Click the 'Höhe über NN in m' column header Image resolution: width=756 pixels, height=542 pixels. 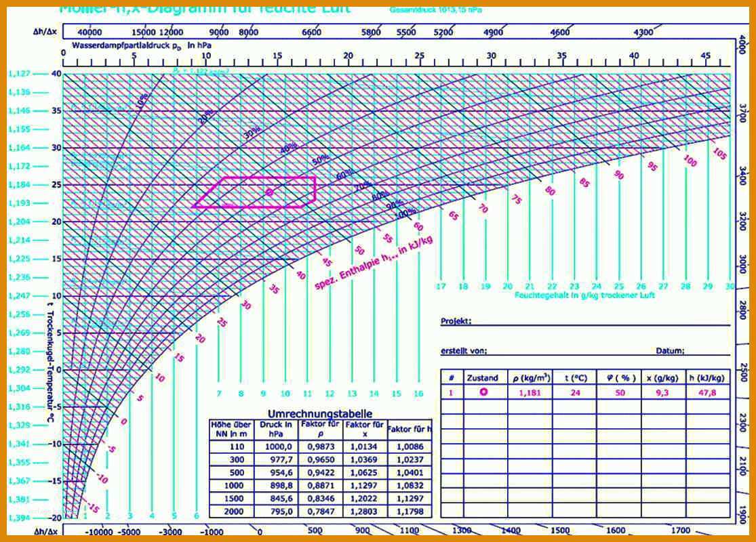(231, 430)
